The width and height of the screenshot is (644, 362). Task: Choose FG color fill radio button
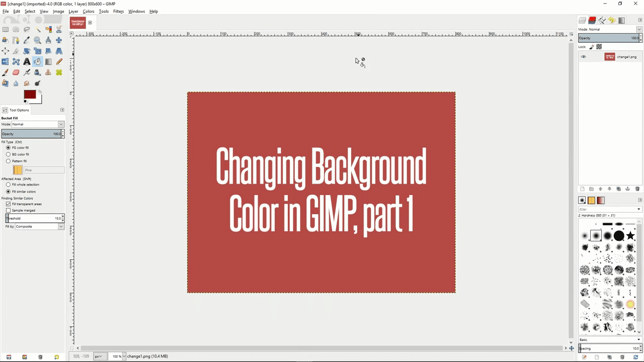(x=8, y=148)
